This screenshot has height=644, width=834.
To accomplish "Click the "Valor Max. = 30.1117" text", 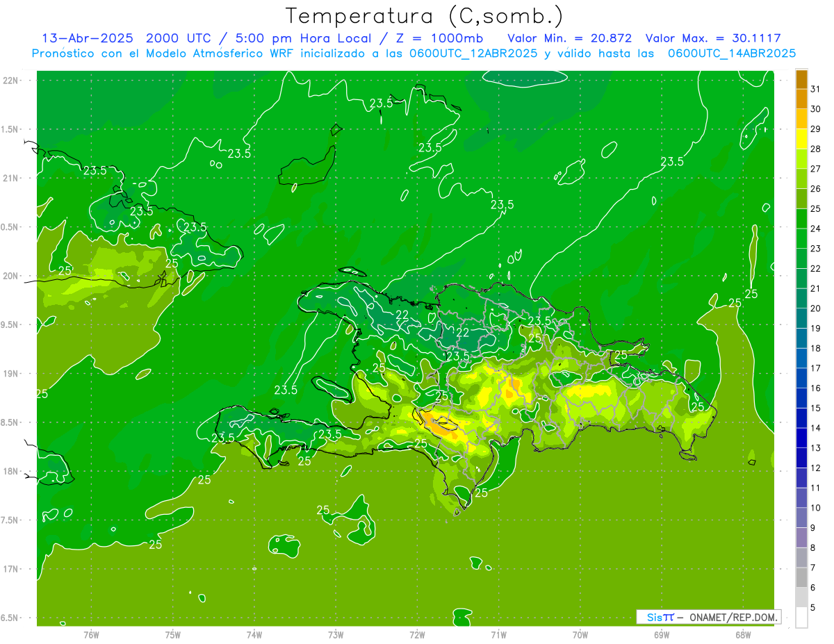I will pyautogui.click(x=713, y=38).
